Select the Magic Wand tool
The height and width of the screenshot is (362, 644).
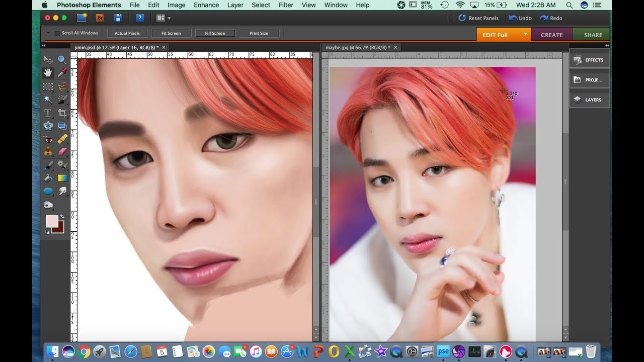tap(48, 100)
